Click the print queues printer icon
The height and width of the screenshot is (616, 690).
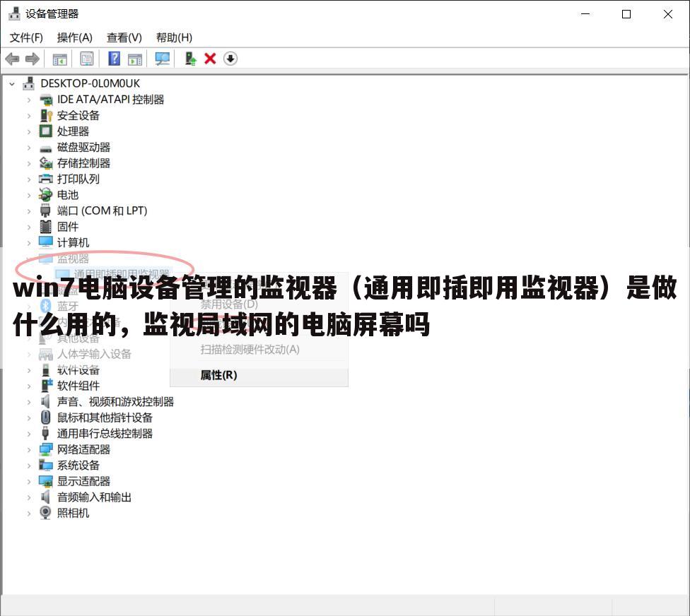pos(46,179)
